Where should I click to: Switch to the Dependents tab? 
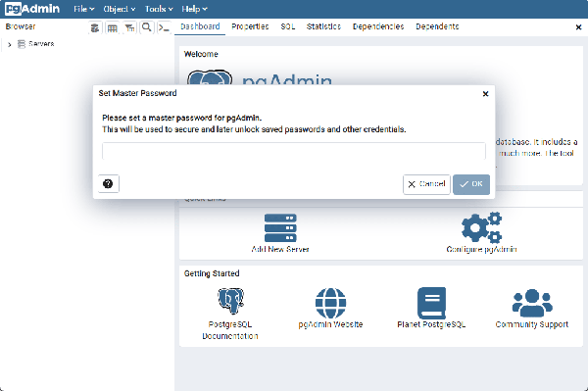click(x=437, y=26)
